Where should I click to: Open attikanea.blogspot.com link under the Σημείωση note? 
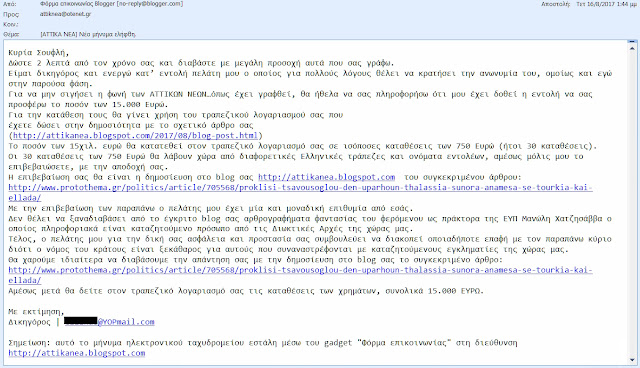click(x=77, y=353)
